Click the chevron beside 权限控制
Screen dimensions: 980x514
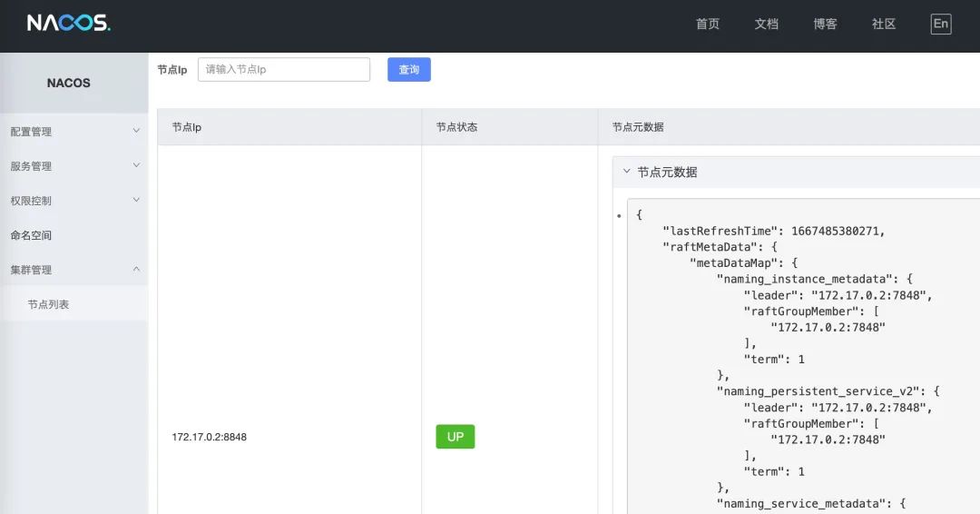click(136, 200)
